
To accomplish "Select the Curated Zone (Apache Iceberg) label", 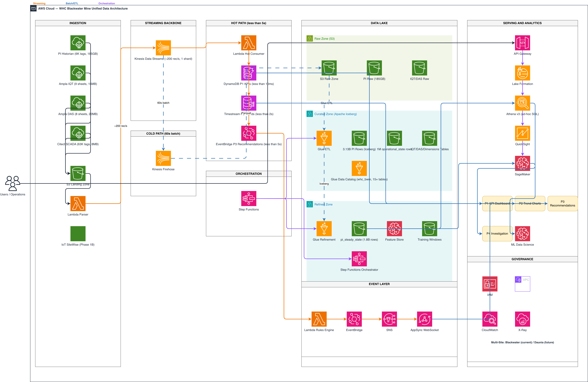I will (335, 114).
